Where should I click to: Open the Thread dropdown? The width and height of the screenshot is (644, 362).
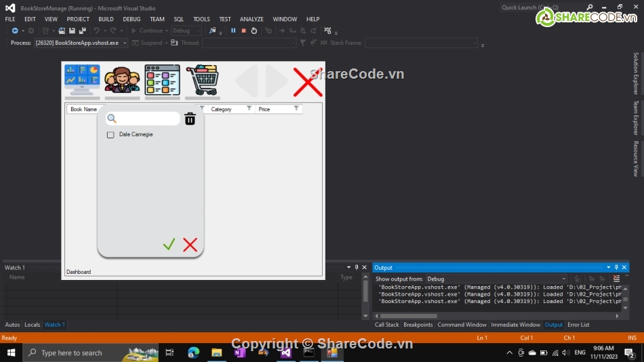pyautogui.click(x=249, y=43)
